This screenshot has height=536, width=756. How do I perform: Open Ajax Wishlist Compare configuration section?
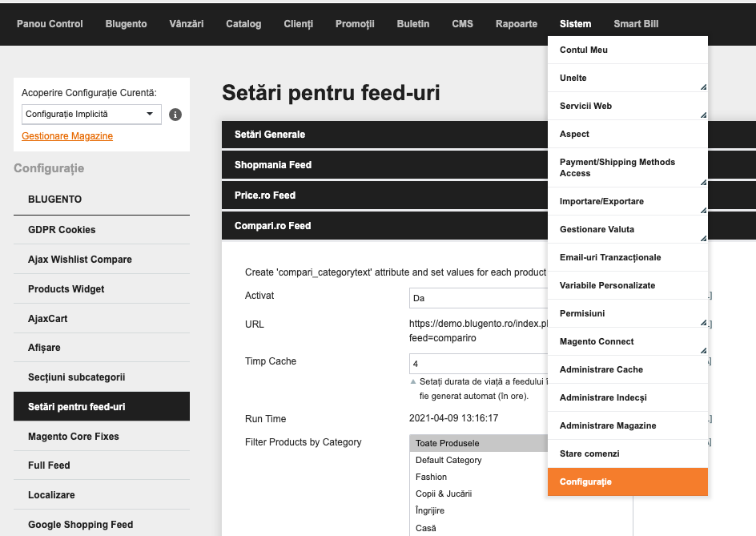point(102,259)
